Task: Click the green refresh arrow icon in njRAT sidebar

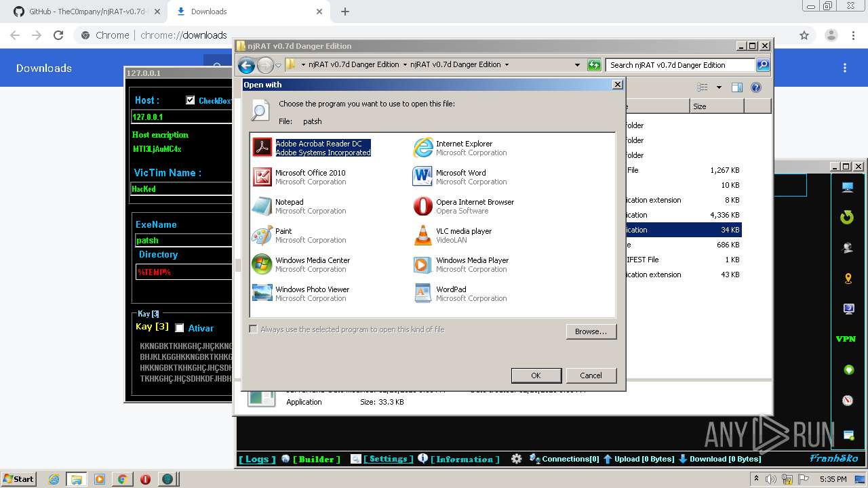Action: (x=847, y=217)
